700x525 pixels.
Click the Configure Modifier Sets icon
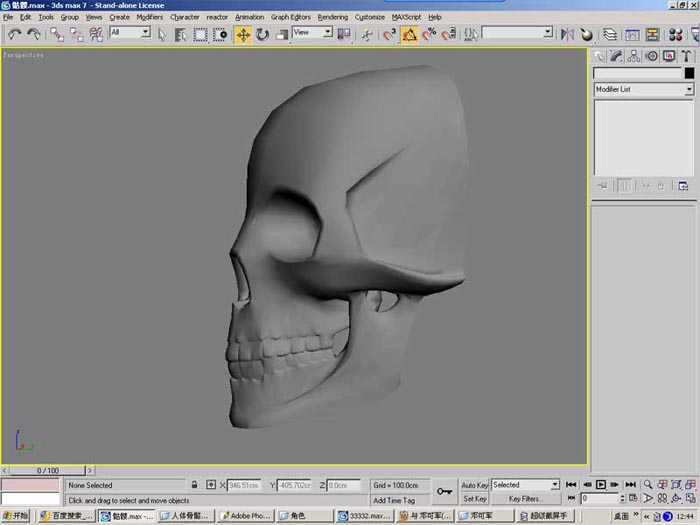coord(683,186)
